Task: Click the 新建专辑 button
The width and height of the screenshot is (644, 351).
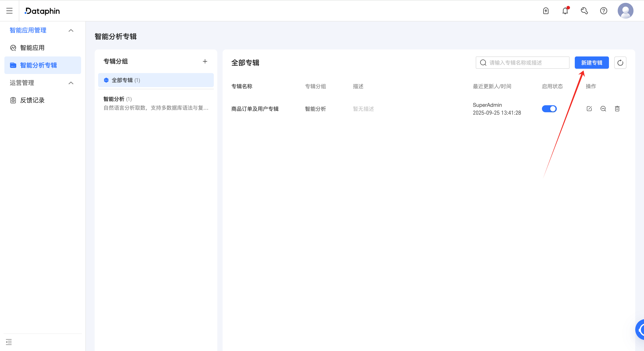Action: (591, 63)
